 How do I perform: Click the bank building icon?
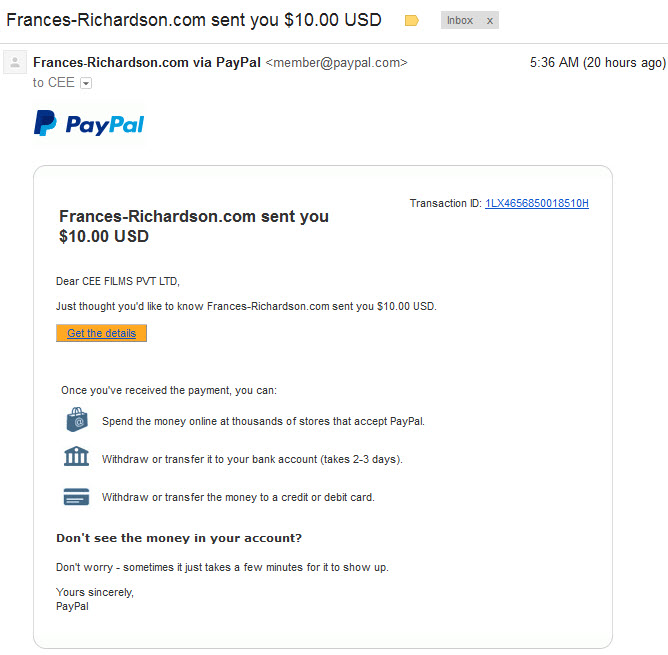tap(76, 456)
